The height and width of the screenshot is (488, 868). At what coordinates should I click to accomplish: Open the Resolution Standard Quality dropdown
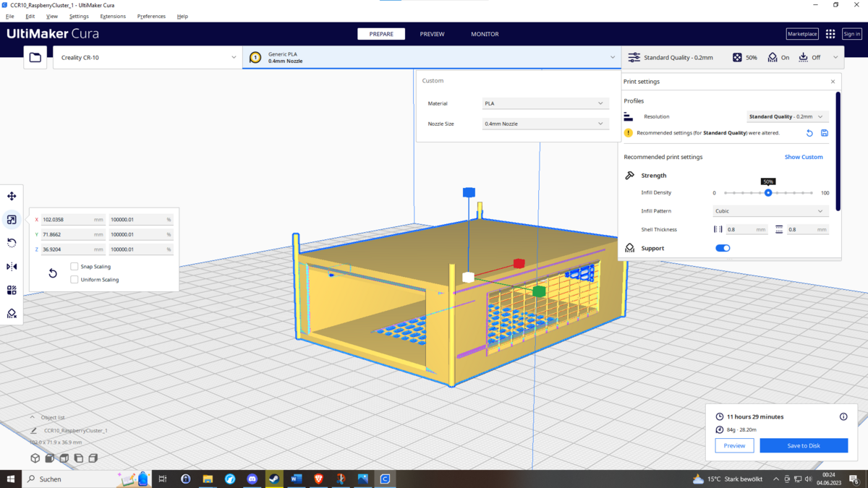pos(787,116)
